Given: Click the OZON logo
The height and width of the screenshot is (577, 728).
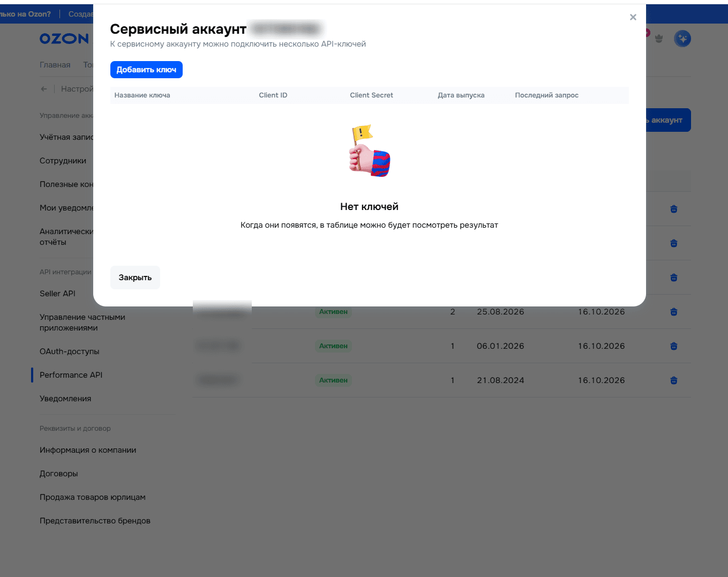Looking at the screenshot, I should [x=64, y=39].
